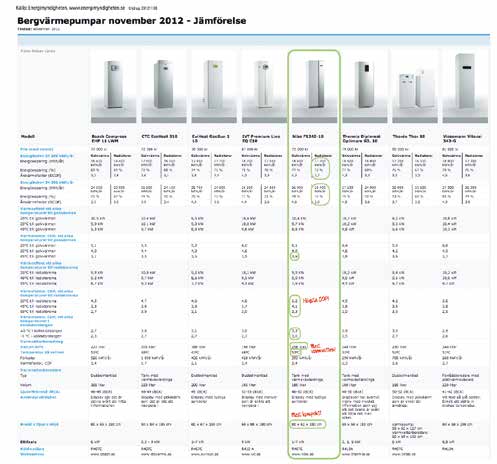Click the tall Viessmann Vitocal pump image
This screenshot has width=497, height=464.
(465, 87)
